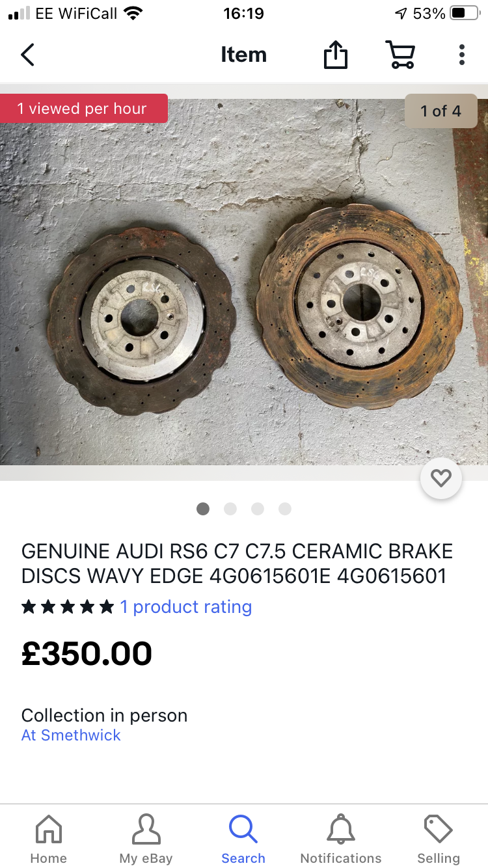Tap the five-star rating icons
The width and height of the screenshot is (488, 868).
68,607
